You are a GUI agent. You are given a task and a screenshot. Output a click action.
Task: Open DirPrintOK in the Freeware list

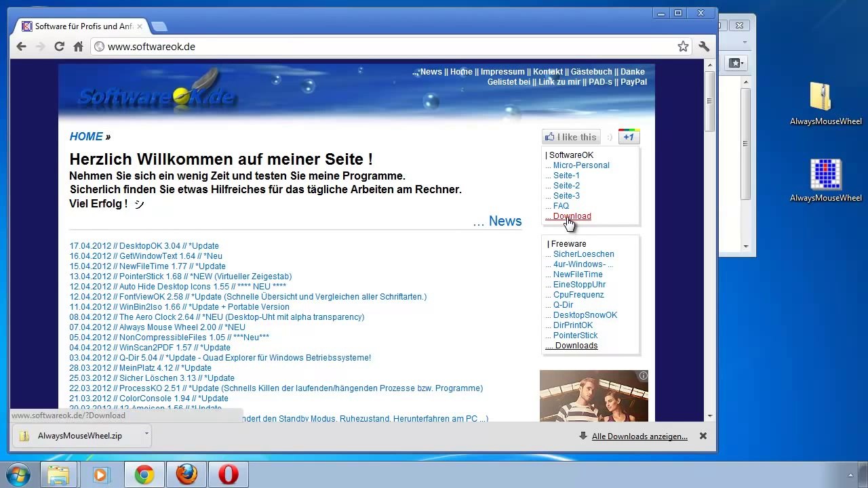click(x=573, y=325)
